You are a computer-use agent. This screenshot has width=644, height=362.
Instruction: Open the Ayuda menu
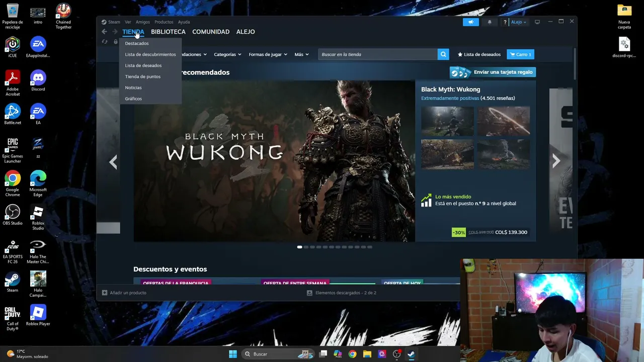point(184,22)
